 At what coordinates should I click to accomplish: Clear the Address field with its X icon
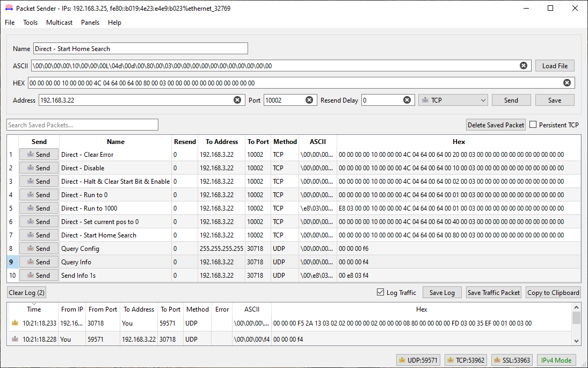pos(237,100)
